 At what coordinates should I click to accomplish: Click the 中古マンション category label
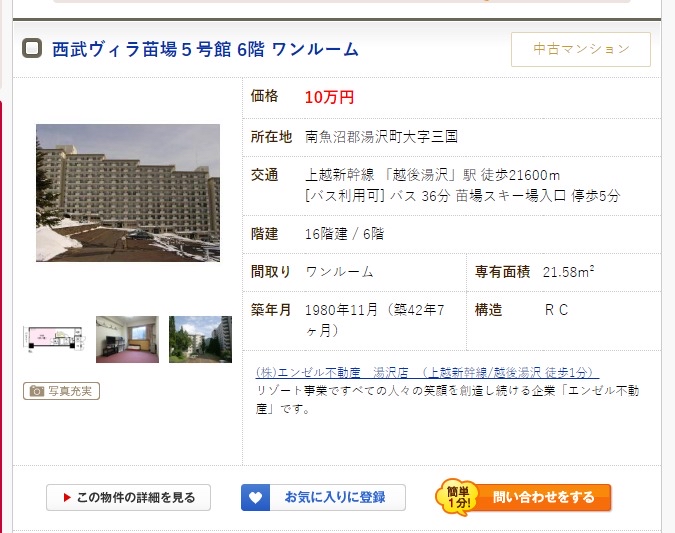tap(581, 49)
